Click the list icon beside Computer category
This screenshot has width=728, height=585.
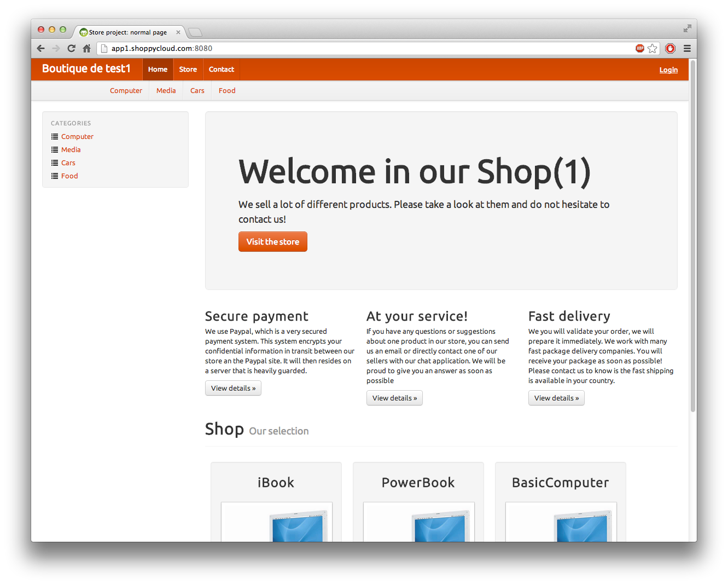pyautogui.click(x=55, y=137)
